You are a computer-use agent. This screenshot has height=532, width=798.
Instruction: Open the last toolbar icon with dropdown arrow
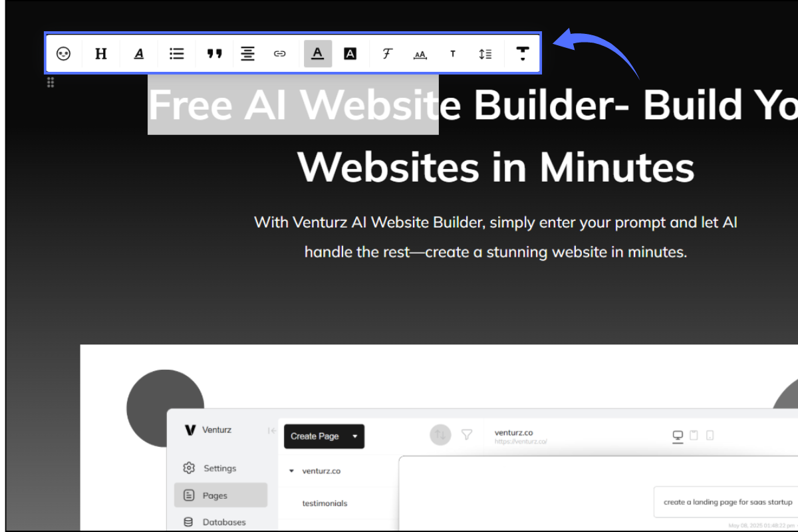523,54
